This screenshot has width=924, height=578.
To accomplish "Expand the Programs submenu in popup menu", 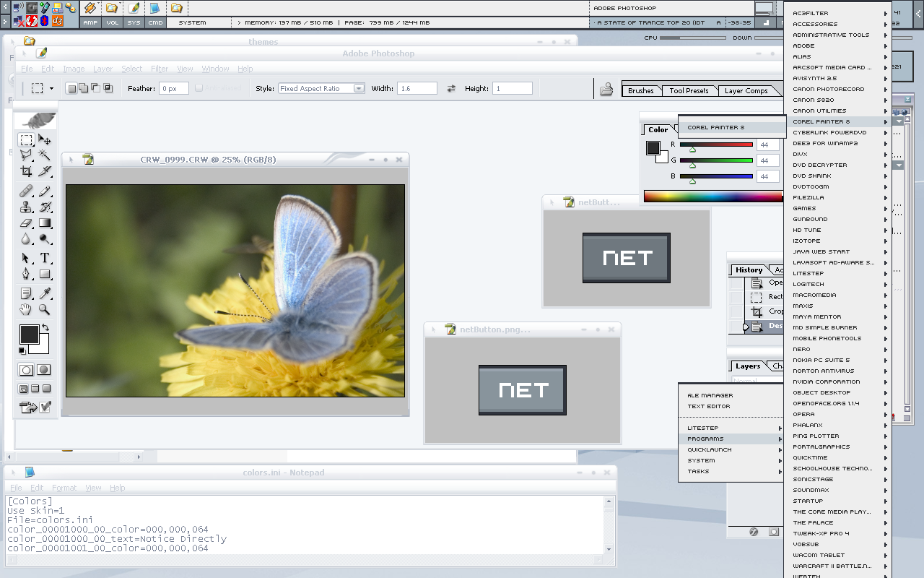I will [731, 439].
